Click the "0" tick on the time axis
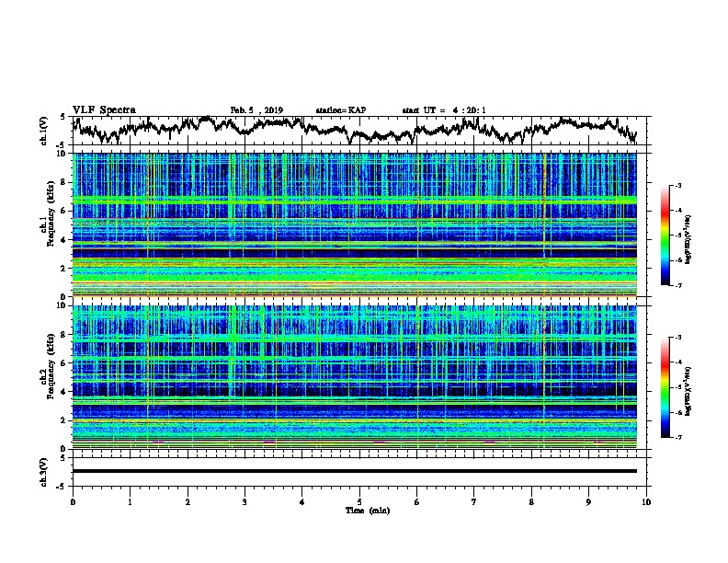 73,502
